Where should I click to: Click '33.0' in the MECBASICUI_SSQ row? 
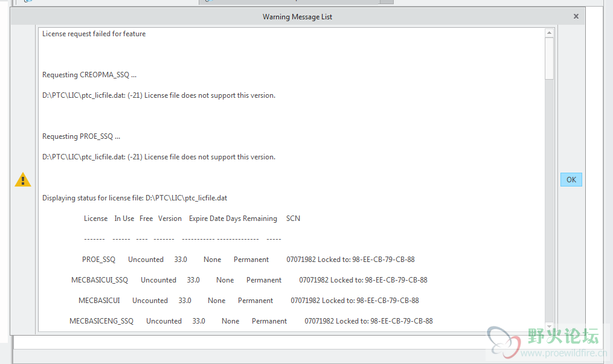coord(193,280)
